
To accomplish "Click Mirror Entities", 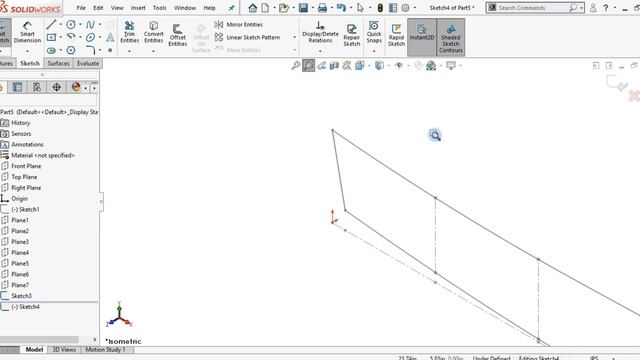I will click(239, 24).
